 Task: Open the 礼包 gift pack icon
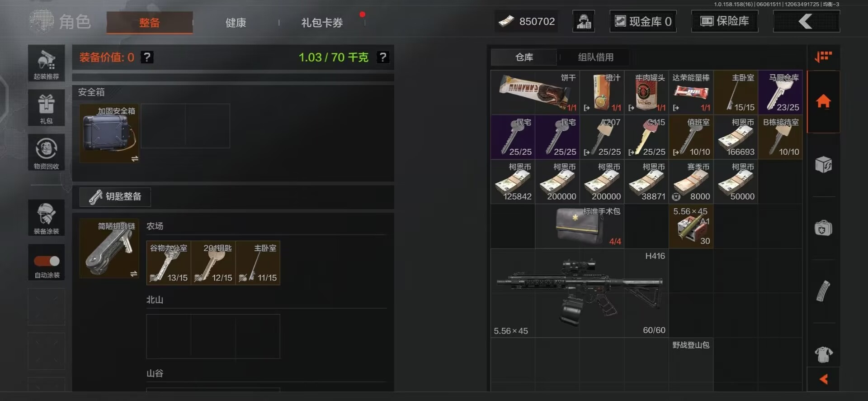point(46,108)
